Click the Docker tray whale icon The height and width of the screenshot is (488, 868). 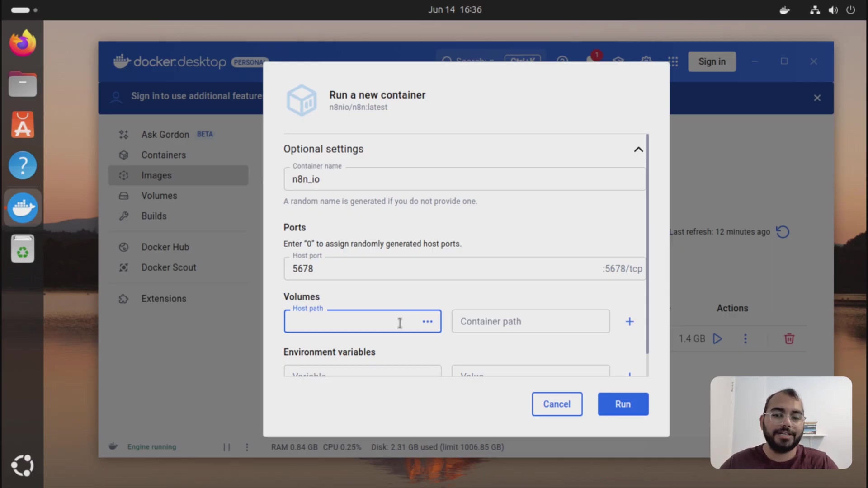[785, 10]
